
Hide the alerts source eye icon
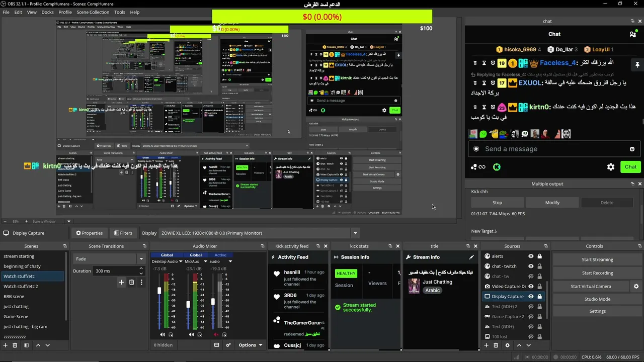(530, 256)
